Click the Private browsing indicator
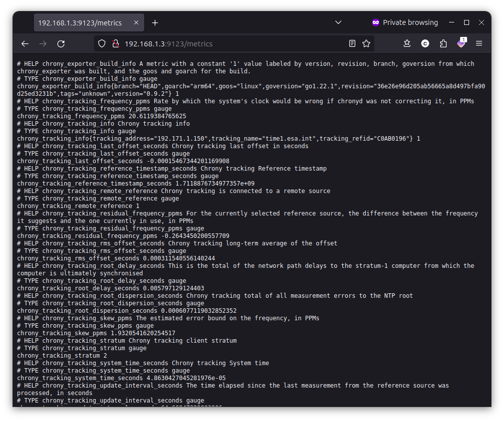Viewport: 504px width, 421px height. [405, 22]
